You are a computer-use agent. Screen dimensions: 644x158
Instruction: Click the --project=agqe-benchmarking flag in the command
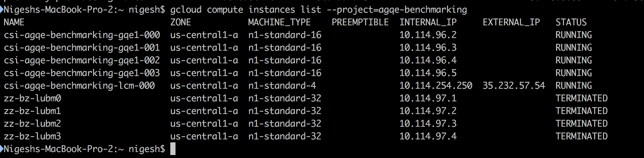397,10
